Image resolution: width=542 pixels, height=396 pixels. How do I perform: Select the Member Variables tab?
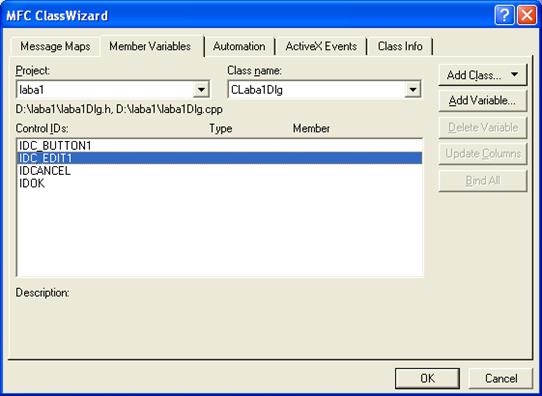pyautogui.click(x=150, y=46)
